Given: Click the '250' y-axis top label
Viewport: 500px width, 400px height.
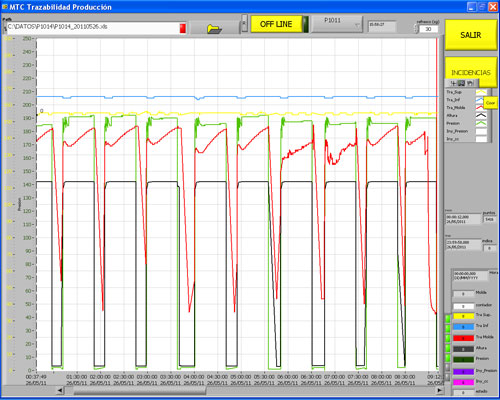Looking at the screenshot, I should point(27,39).
